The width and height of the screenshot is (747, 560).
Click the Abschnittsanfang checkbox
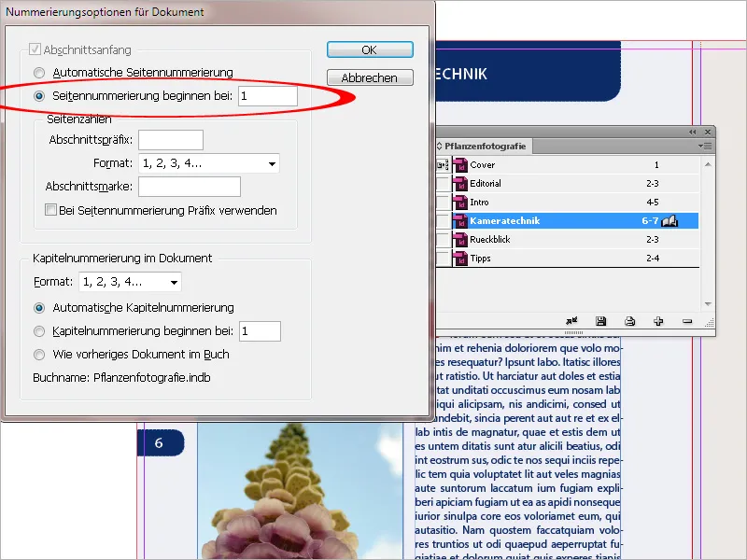coord(35,49)
